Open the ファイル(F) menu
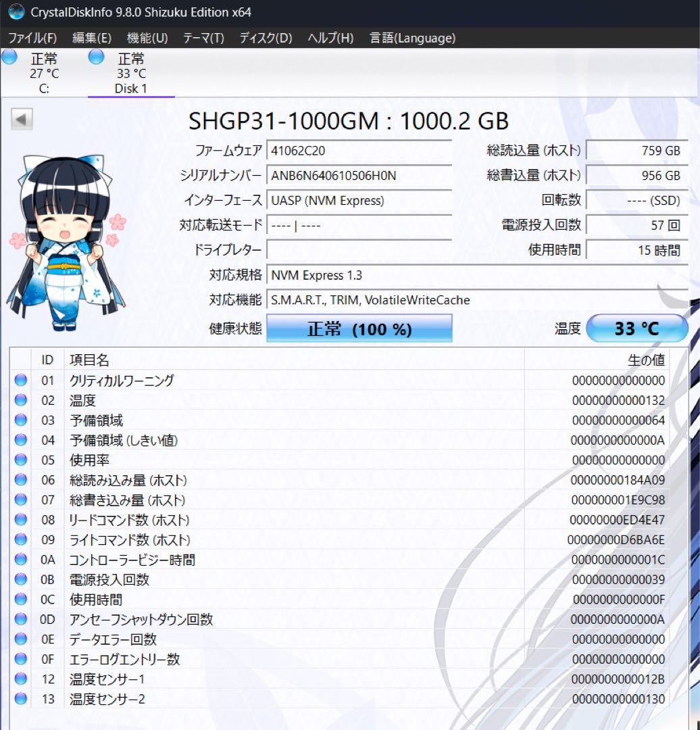700x730 pixels. click(x=32, y=38)
